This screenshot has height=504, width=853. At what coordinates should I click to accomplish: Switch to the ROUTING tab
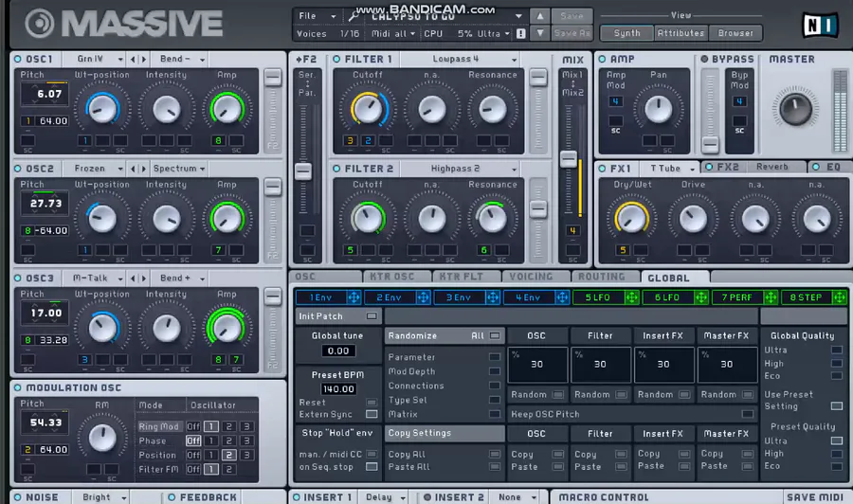tap(606, 277)
